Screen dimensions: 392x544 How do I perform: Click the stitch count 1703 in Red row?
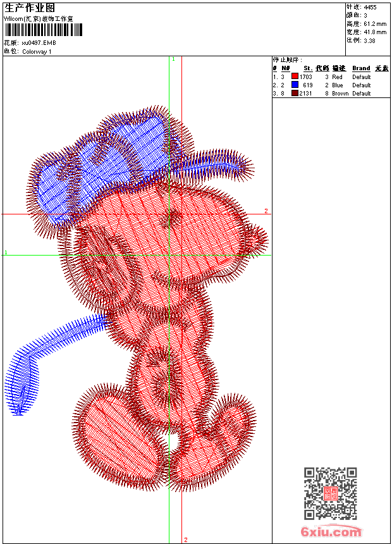click(306, 77)
